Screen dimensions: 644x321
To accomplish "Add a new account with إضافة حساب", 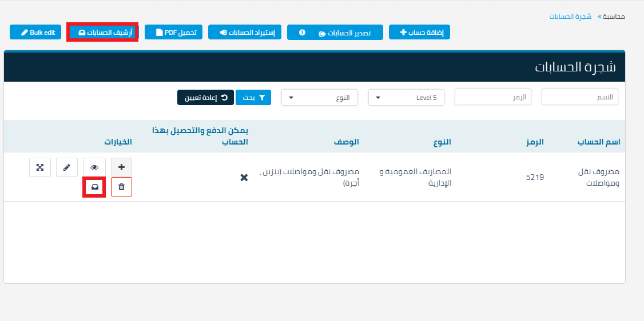I will pyautogui.click(x=419, y=33).
